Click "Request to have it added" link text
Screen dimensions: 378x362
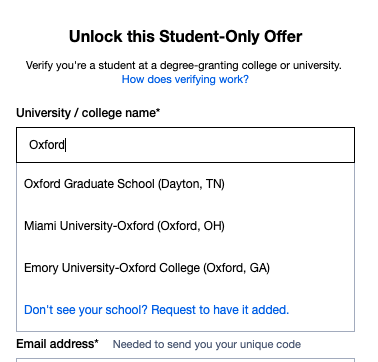(219, 310)
